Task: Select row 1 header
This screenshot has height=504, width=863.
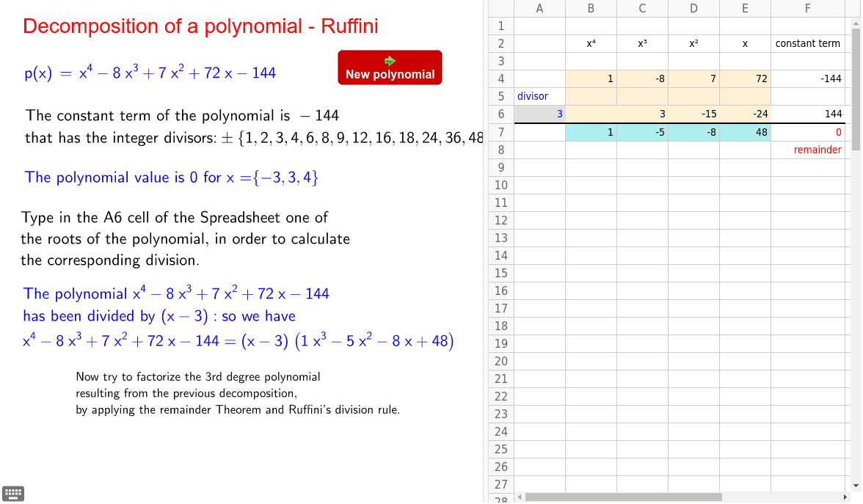Action: [x=500, y=26]
